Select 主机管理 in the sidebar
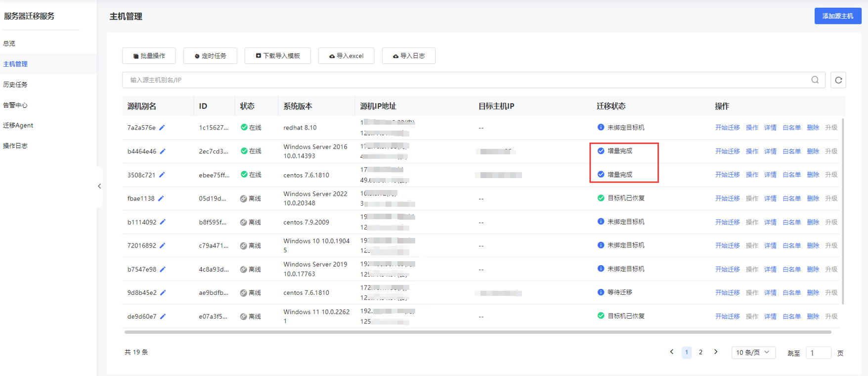 click(15, 64)
